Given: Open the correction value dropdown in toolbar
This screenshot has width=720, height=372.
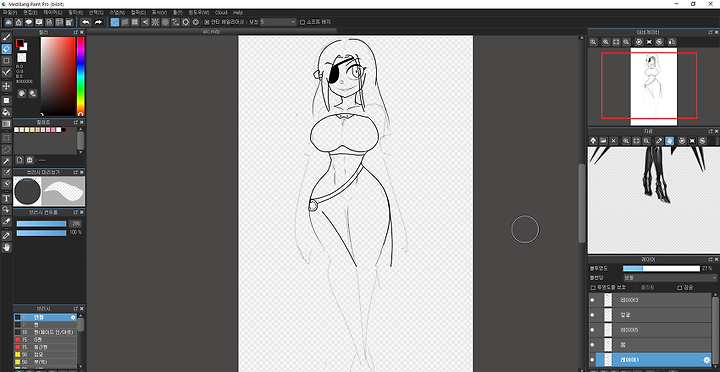Looking at the screenshot, I should 278,22.
